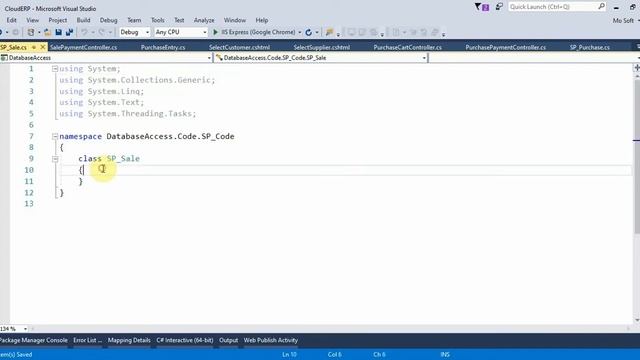Click the IIS Express (Google Chrome) run button
Image resolution: width=640 pixels, height=360 pixels.
[x=254, y=32]
